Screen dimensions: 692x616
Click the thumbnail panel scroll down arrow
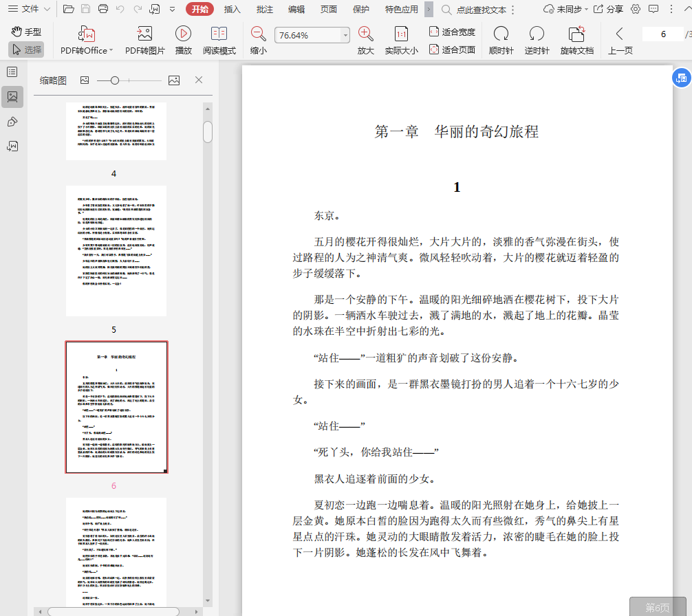208,601
